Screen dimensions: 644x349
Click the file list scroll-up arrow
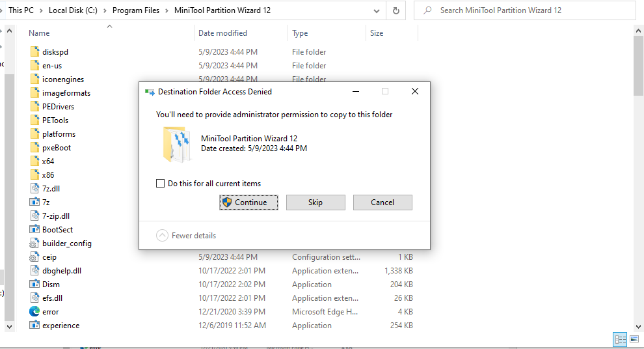coord(638,31)
